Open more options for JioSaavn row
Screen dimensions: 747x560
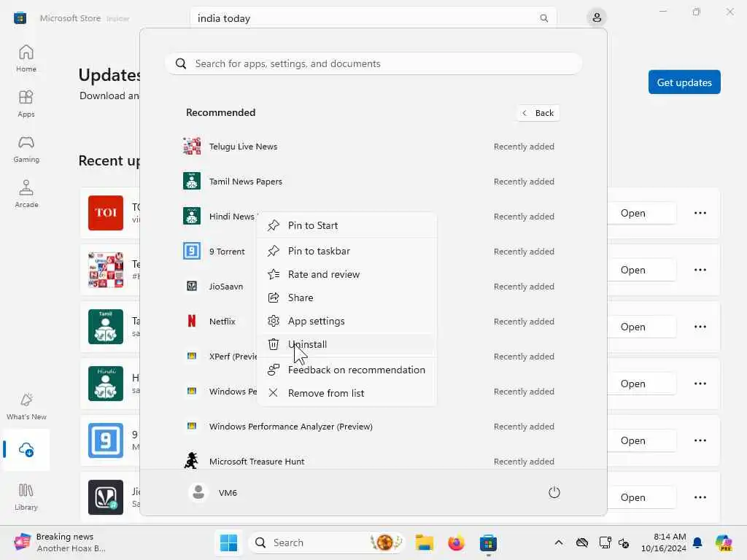[700, 497]
